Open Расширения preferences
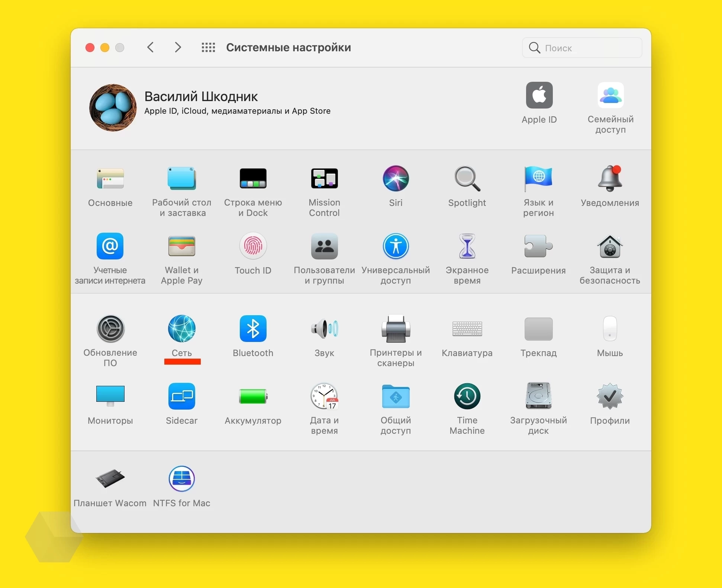This screenshot has height=588, width=722. click(x=538, y=246)
